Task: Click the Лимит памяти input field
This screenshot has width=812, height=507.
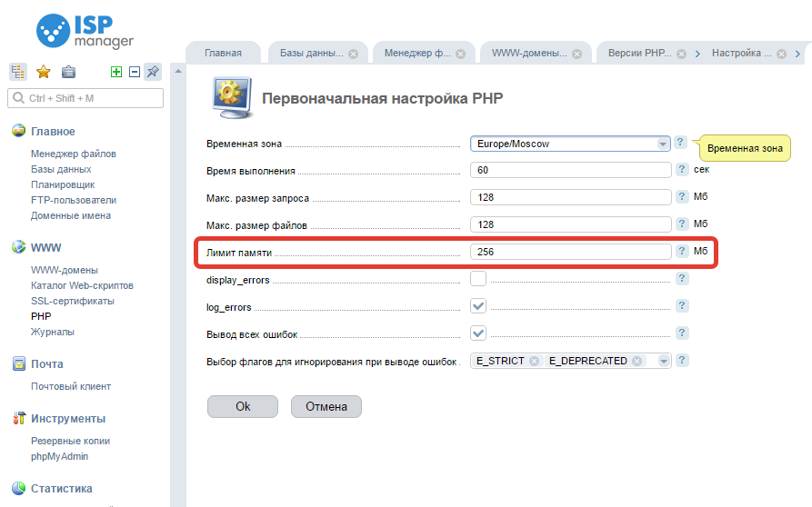Action: coord(570,252)
